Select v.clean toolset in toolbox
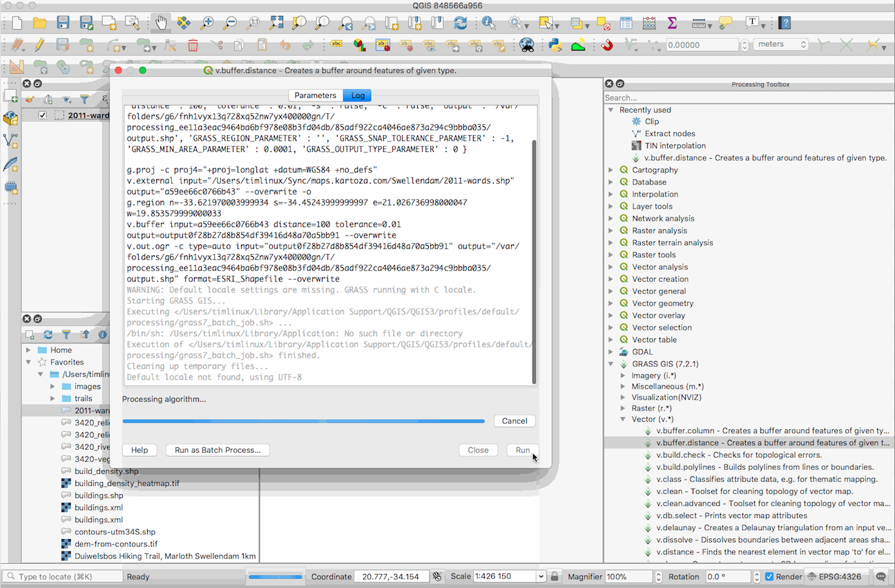895x588 pixels. coord(754,491)
